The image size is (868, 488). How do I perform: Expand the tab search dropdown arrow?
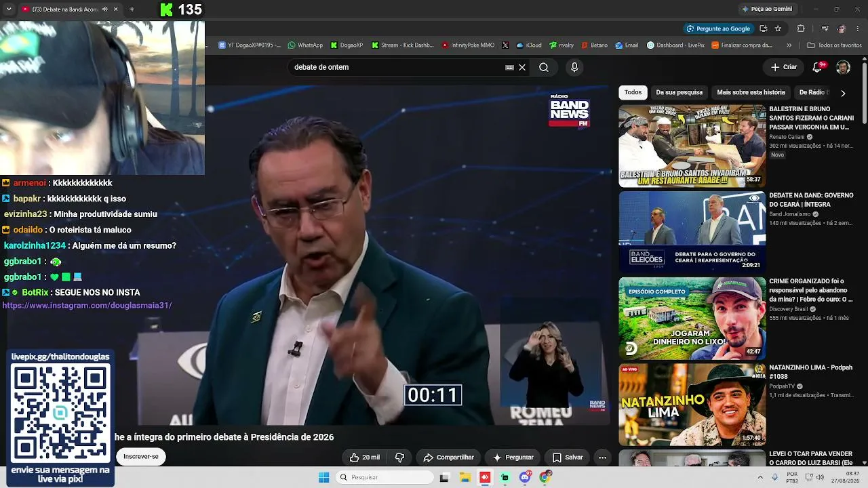point(9,9)
